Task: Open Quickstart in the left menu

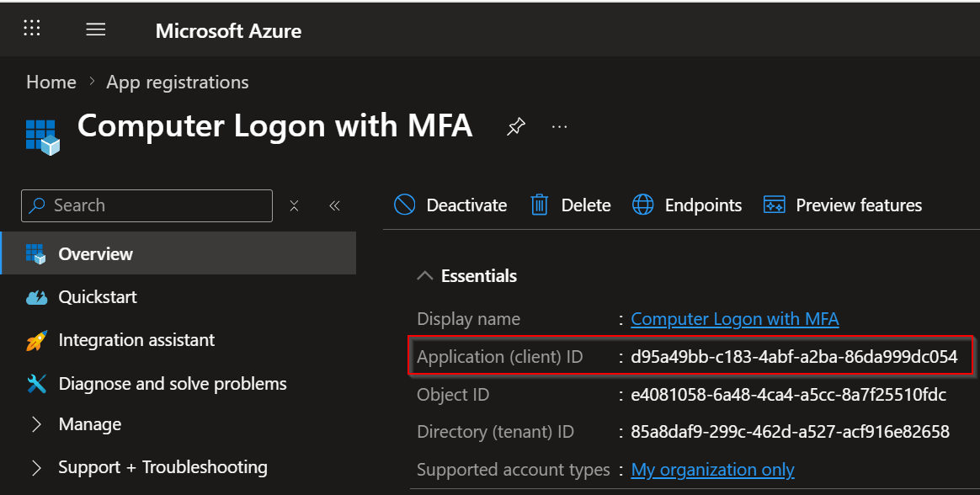Action: [x=98, y=297]
